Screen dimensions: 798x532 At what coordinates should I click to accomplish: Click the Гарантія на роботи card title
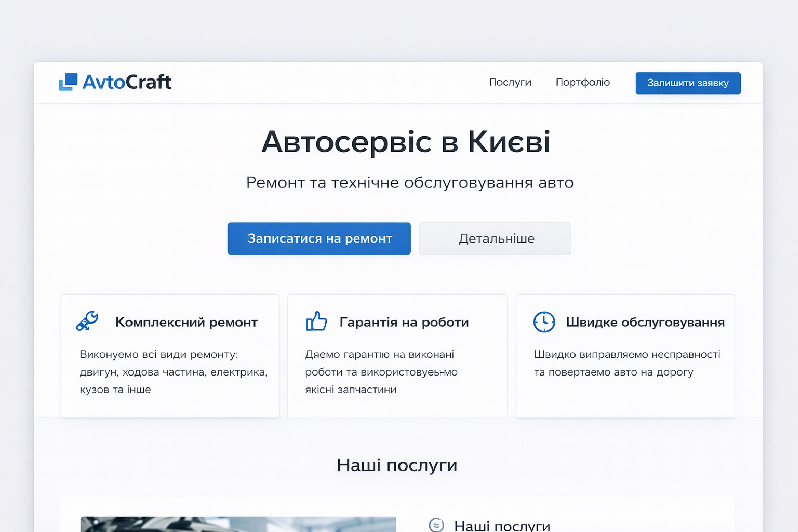tap(404, 322)
